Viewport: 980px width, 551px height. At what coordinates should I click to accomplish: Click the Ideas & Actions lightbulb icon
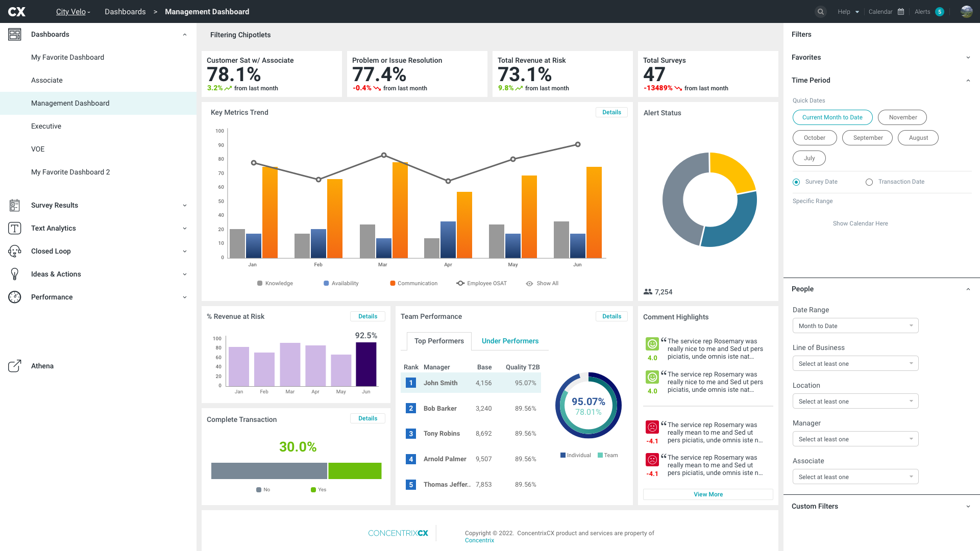point(14,274)
